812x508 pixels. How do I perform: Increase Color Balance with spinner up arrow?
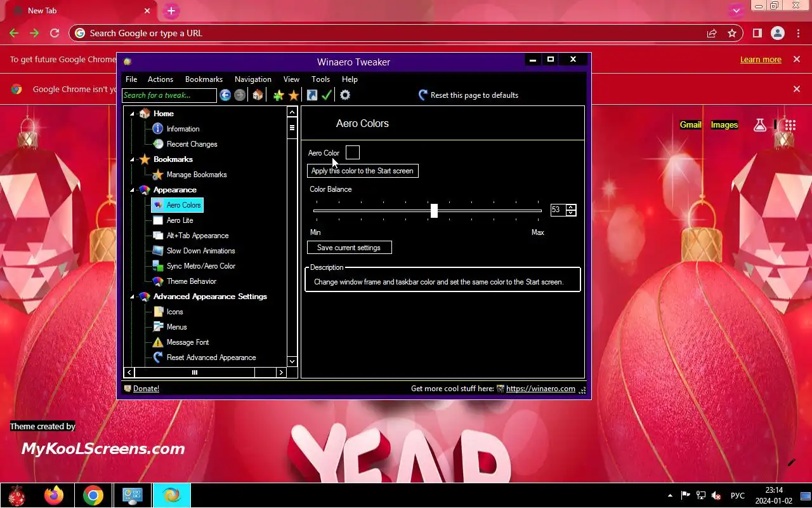coord(571,206)
